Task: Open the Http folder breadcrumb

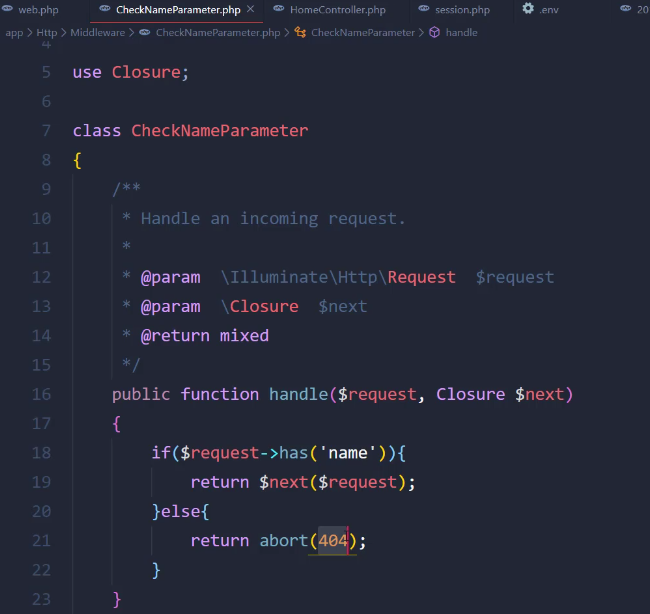Action: coord(47,33)
